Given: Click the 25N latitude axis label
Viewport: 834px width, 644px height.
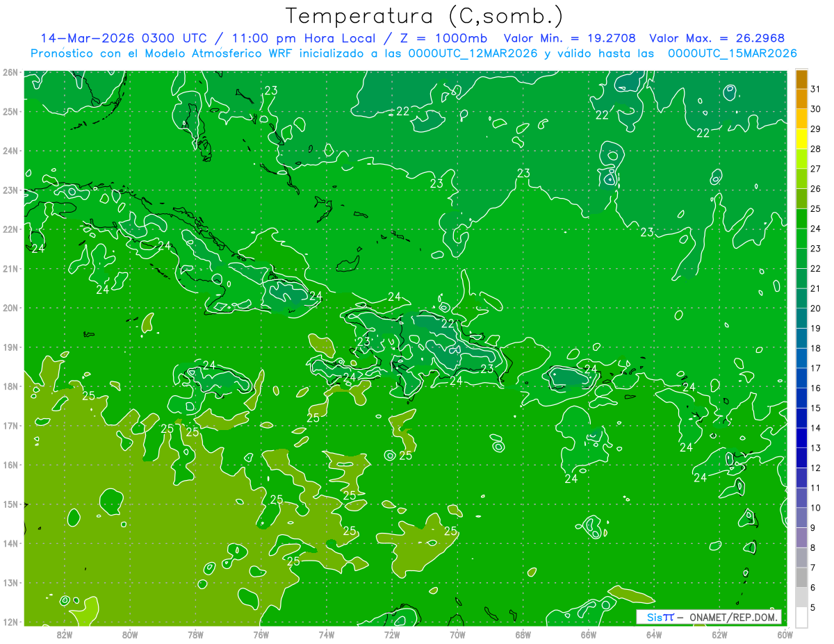Looking at the screenshot, I should click(10, 112).
